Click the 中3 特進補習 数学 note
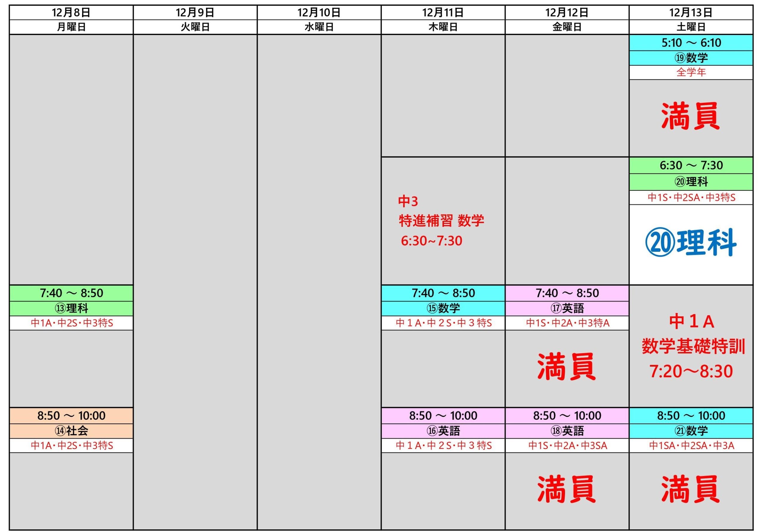This screenshot has height=532, width=761. 441,221
